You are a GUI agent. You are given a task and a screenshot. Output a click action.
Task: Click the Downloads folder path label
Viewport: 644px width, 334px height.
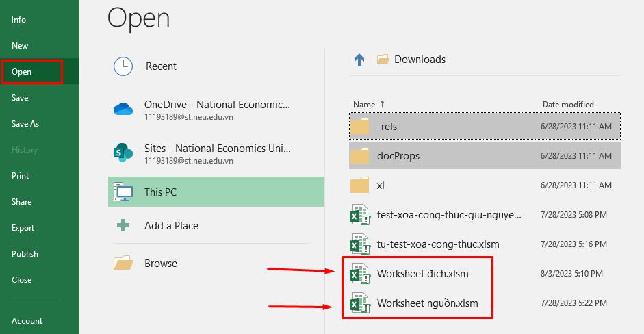420,60
